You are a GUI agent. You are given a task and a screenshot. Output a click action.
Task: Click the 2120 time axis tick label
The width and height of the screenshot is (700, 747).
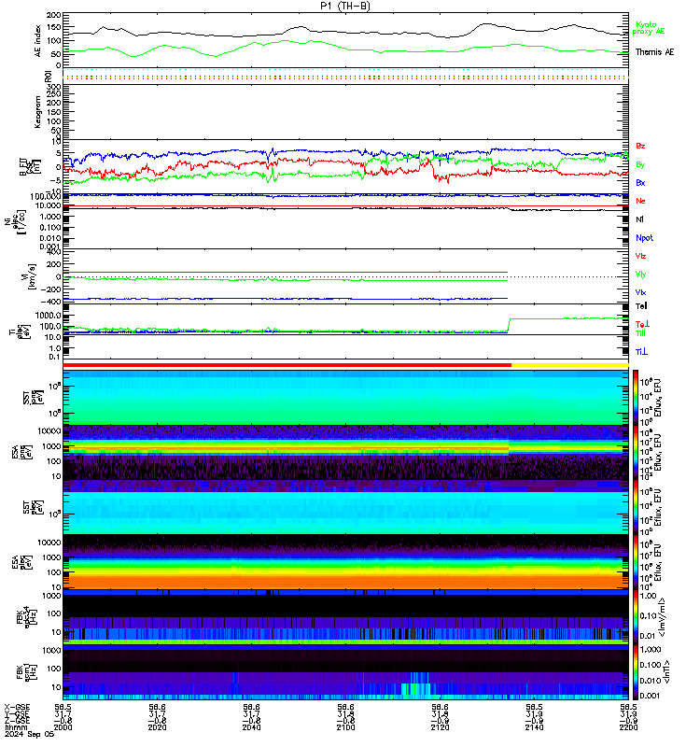pyautogui.click(x=440, y=727)
